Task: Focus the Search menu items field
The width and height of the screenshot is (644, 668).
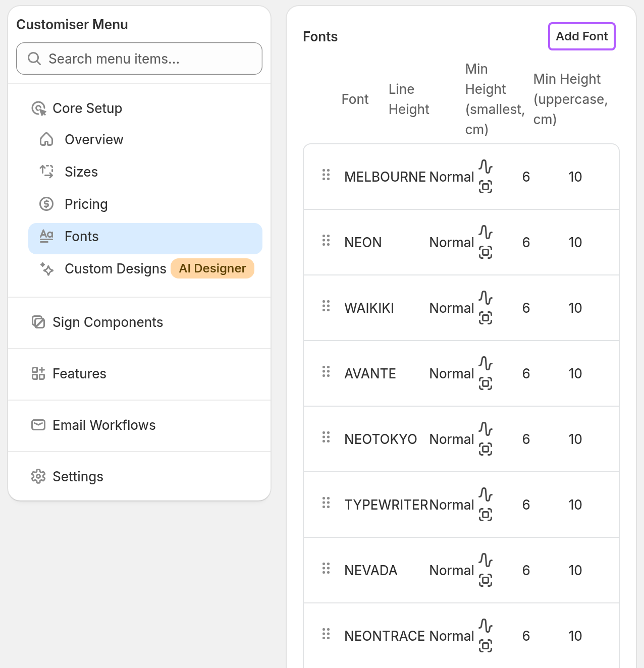Action: click(x=139, y=59)
